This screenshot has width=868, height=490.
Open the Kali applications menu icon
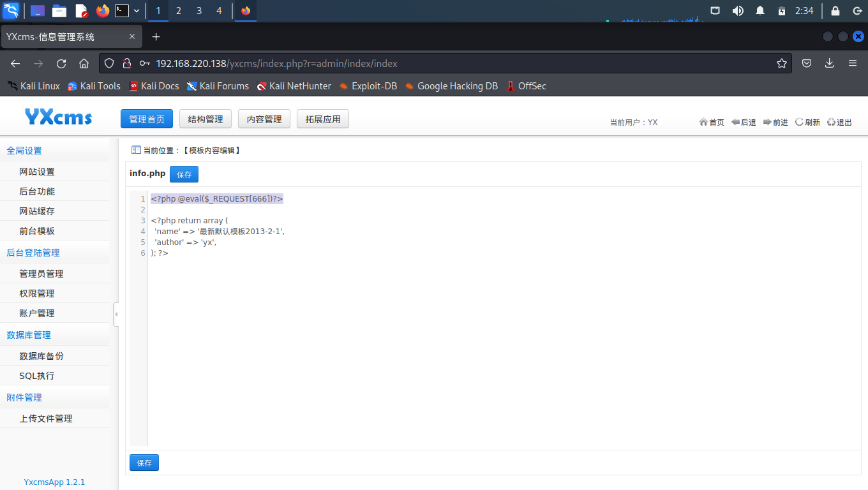pyautogui.click(x=11, y=10)
